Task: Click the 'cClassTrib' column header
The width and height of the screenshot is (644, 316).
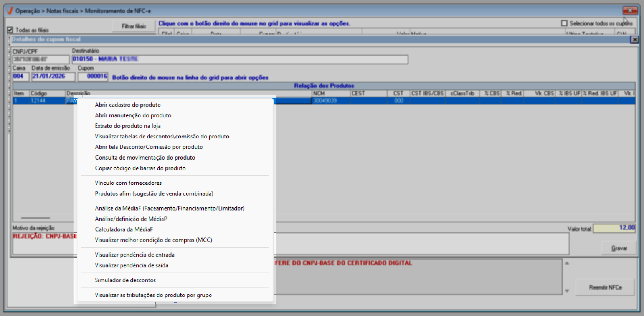Action: click(x=462, y=94)
